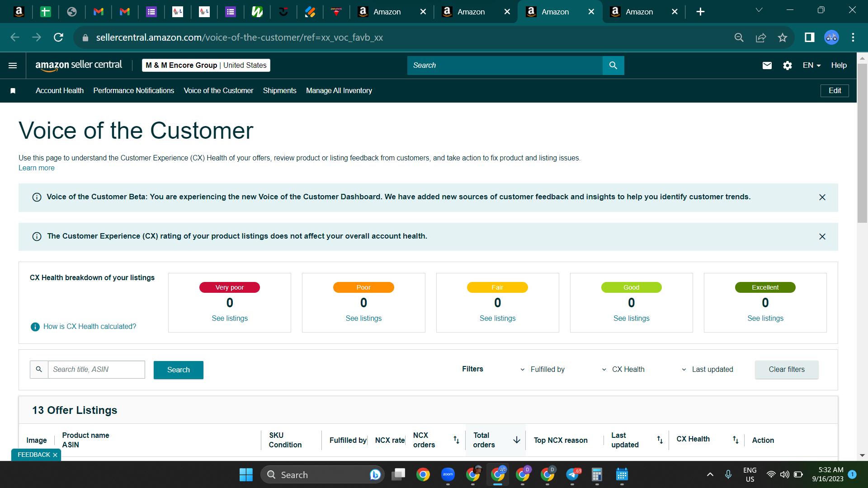Click the info icon beside CX Health calculated
This screenshot has height=488, width=868.
[35, 327]
